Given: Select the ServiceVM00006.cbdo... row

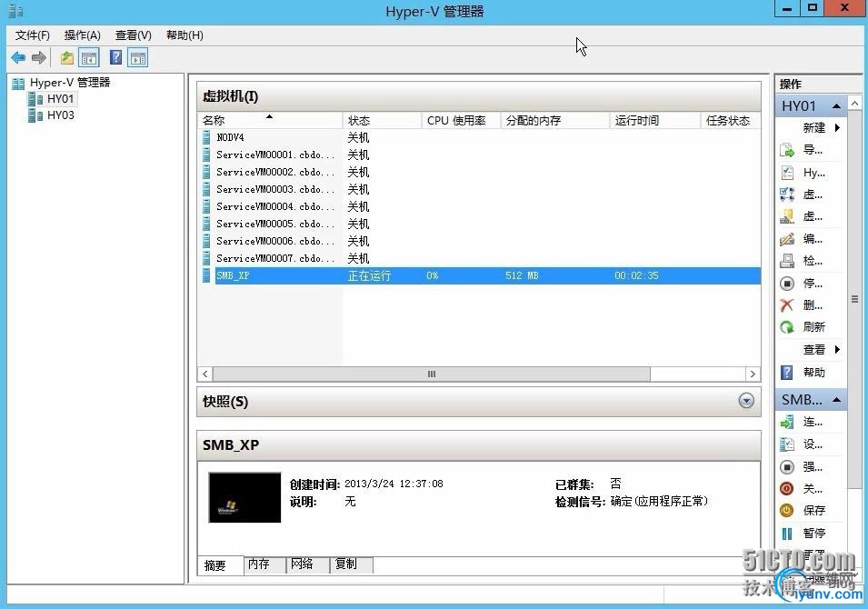Looking at the screenshot, I should pyautogui.click(x=479, y=241).
